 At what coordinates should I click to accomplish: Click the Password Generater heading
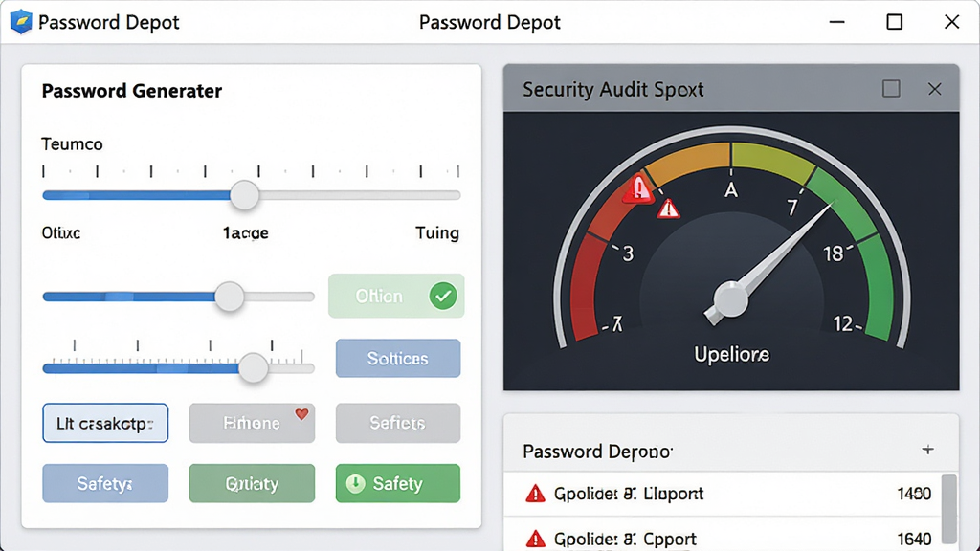point(132,91)
